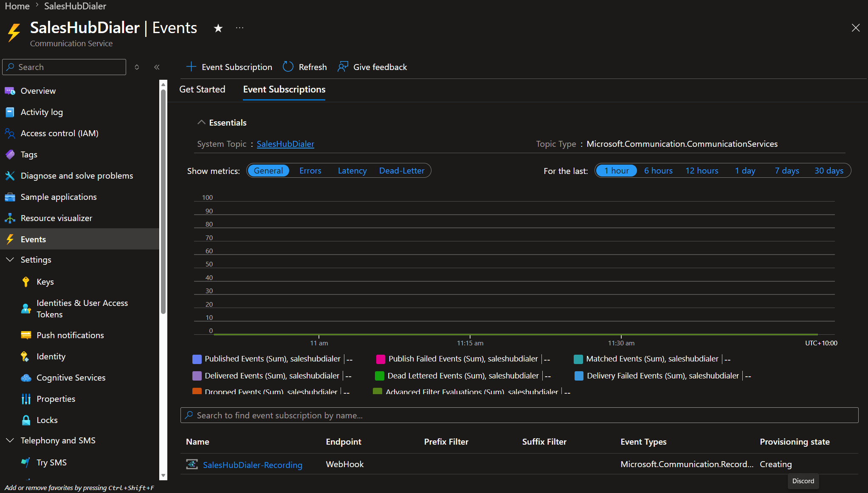Collapse the Settings menu group

pos(10,260)
